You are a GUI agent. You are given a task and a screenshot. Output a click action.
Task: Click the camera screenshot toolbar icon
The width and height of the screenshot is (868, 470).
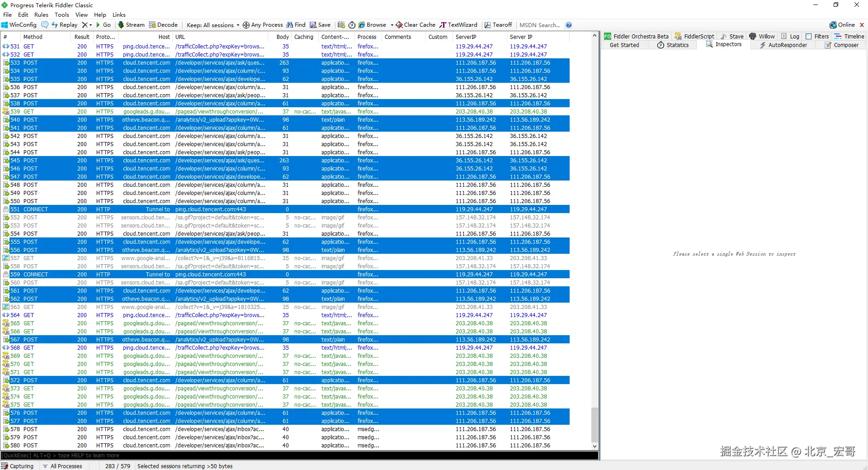pos(341,25)
